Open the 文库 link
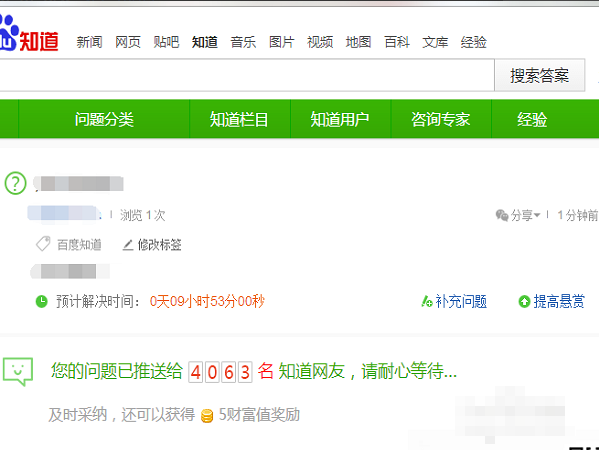Viewport: 599px width, 450px height. pos(435,42)
